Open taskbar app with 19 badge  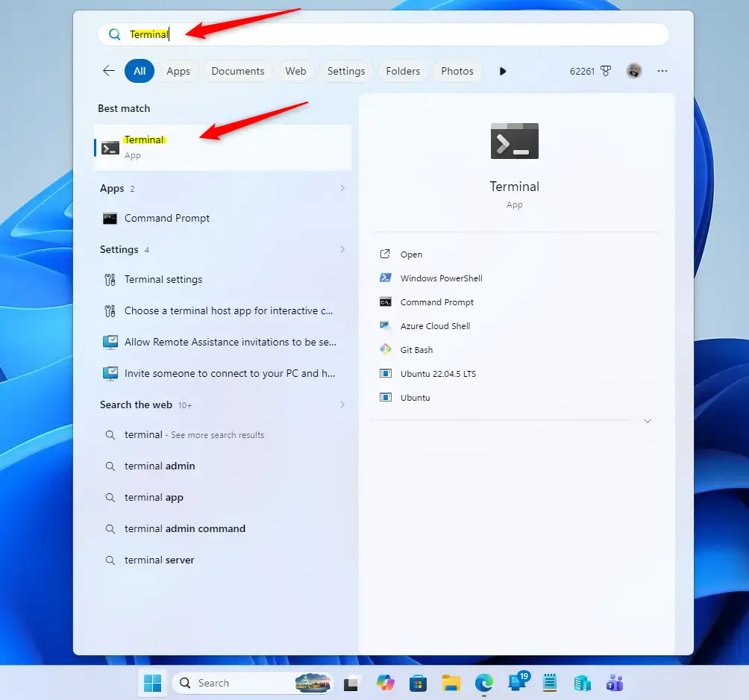pyautogui.click(x=517, y=682)
